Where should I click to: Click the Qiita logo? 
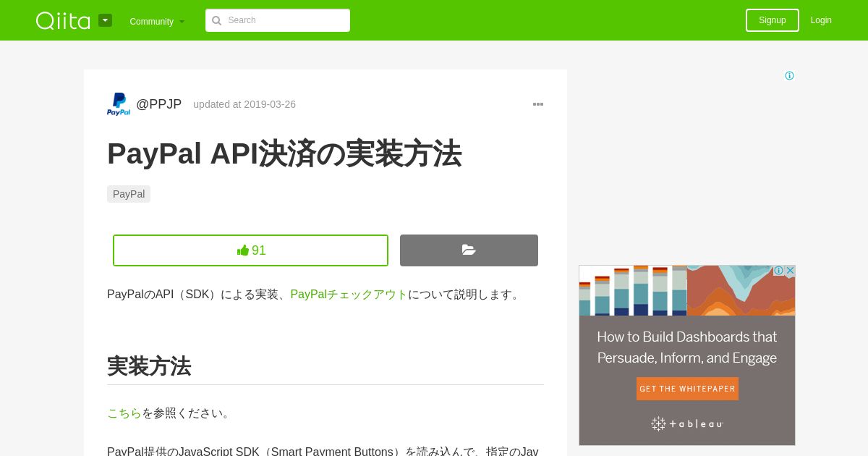[x=63, y=20]
